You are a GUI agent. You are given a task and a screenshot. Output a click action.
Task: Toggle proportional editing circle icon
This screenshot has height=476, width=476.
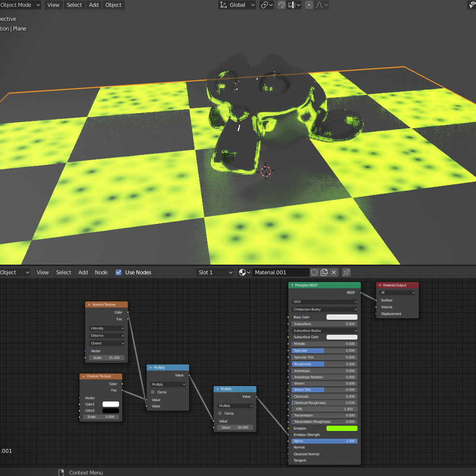309,5
